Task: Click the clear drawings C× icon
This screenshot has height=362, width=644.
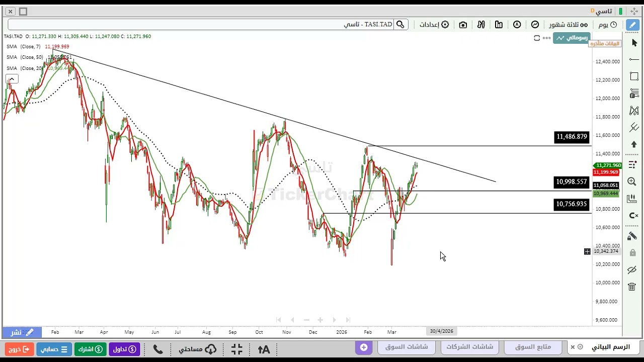Action: click(633, 216)
